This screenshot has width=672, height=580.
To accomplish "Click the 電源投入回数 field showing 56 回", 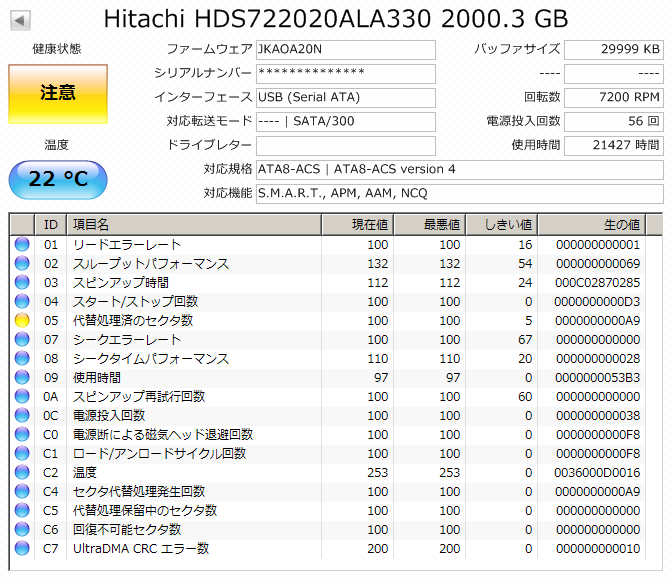I will click(x=614, y=122).
